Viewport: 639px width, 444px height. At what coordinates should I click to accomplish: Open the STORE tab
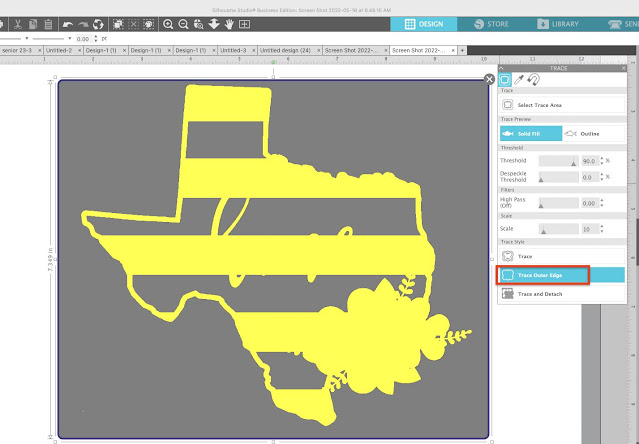pyautogui.click(x=491, y=24)
